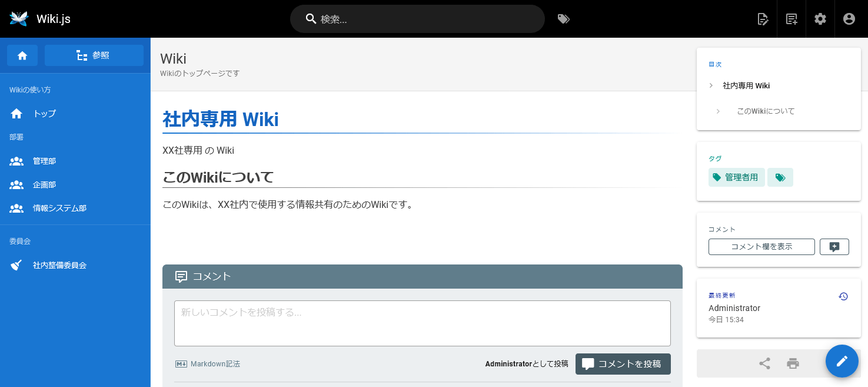Open the 参照 browse button
This screenshot has height=387, width=868.
pos(94,55)
